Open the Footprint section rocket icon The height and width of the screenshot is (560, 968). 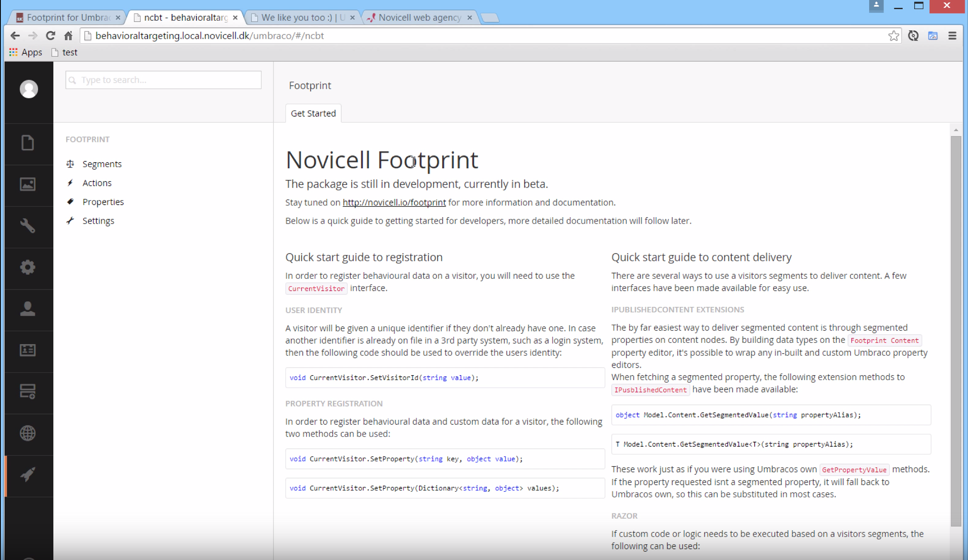(28, 474)
